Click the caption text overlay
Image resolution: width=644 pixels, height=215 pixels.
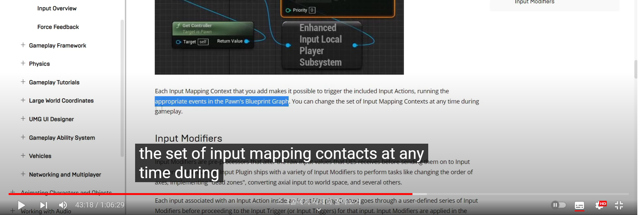point(282,163)
